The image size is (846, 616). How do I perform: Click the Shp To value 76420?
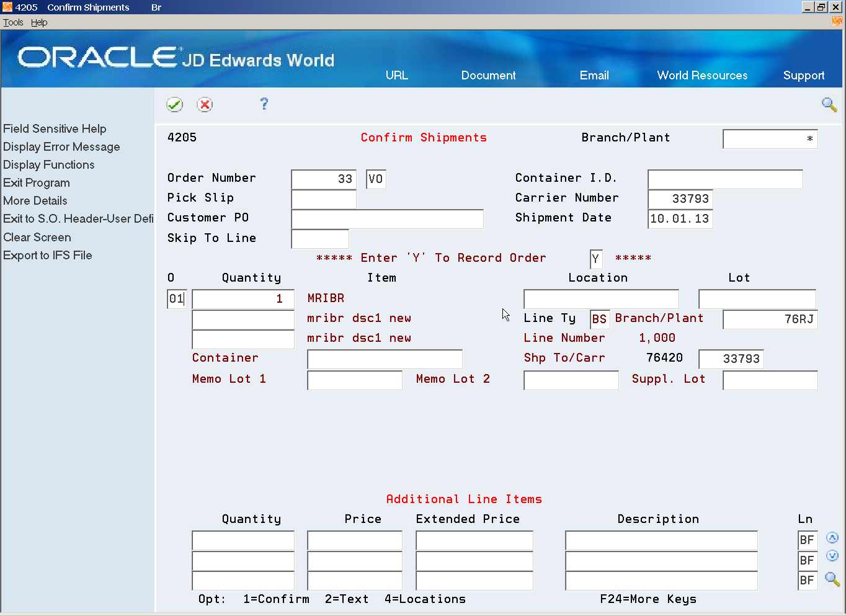(x=664, y=358)
